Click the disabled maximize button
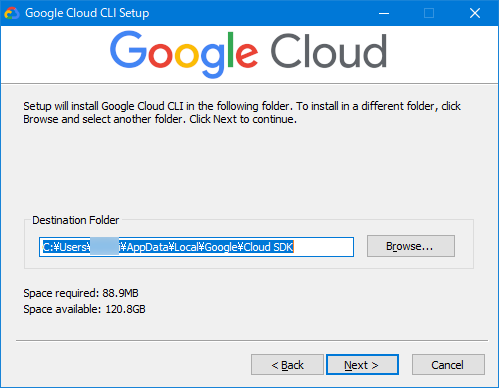The height and width of the screenshot is (388, 499). (429, 13)
